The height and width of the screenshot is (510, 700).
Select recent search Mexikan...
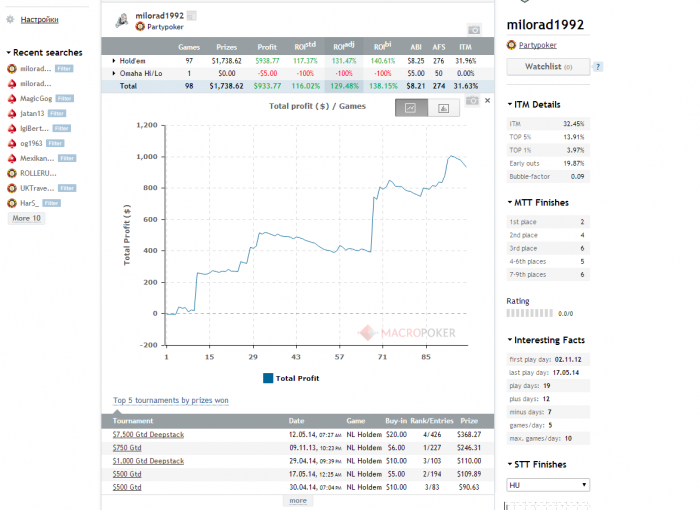pos(37,159)
